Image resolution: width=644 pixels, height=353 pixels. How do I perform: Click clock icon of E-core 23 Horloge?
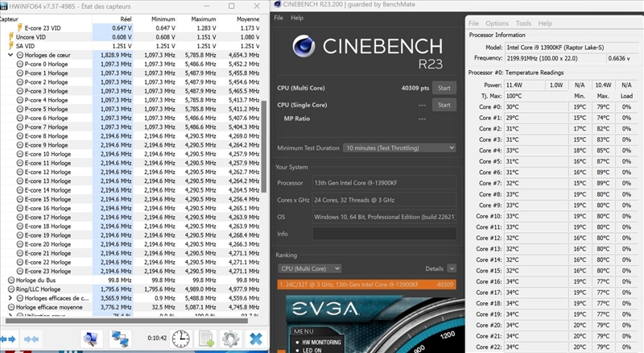(19, 271)
